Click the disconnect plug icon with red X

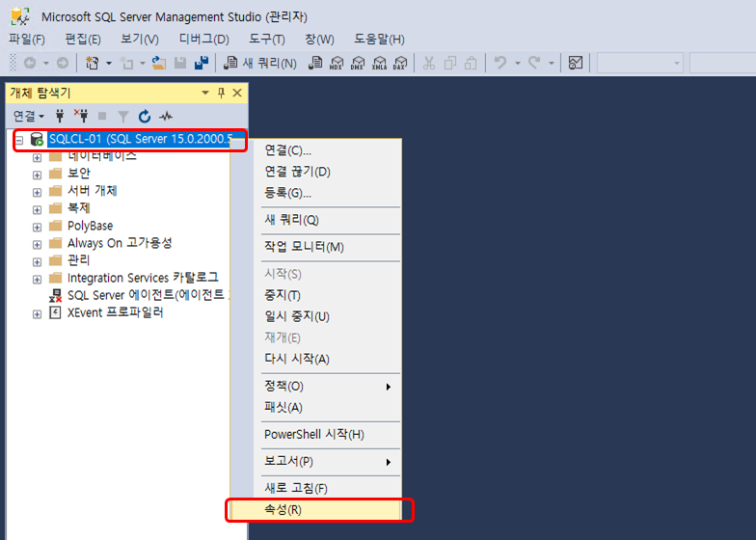[x=81, y=116]
